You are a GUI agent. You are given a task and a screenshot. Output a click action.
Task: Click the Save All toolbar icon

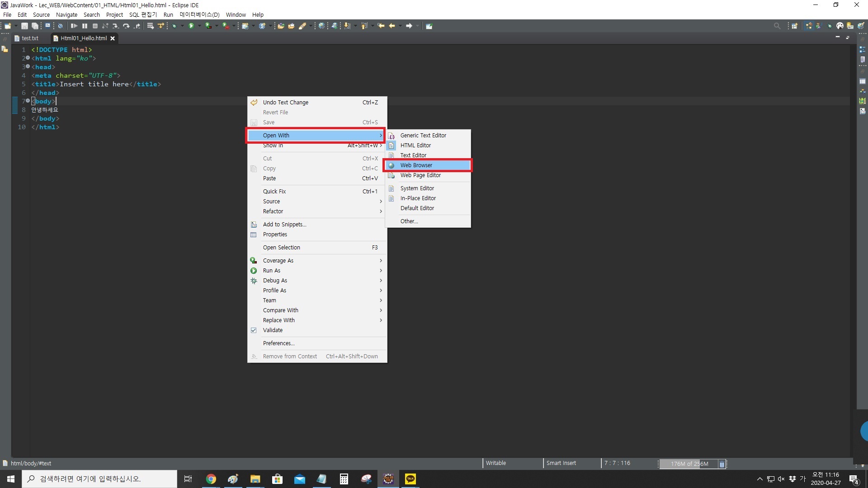click(x=35, y=26)
